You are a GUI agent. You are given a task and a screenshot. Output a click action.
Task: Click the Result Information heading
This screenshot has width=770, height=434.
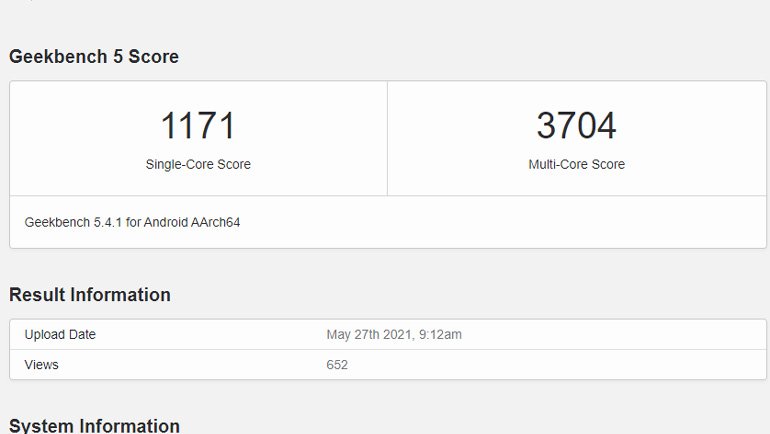coord(90,295)
